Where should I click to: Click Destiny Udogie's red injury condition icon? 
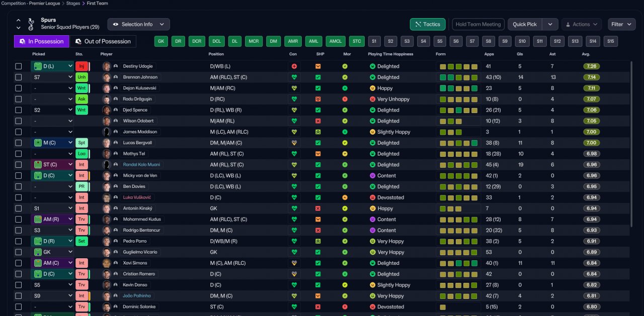pyautogui.click(x=294, y=66)
